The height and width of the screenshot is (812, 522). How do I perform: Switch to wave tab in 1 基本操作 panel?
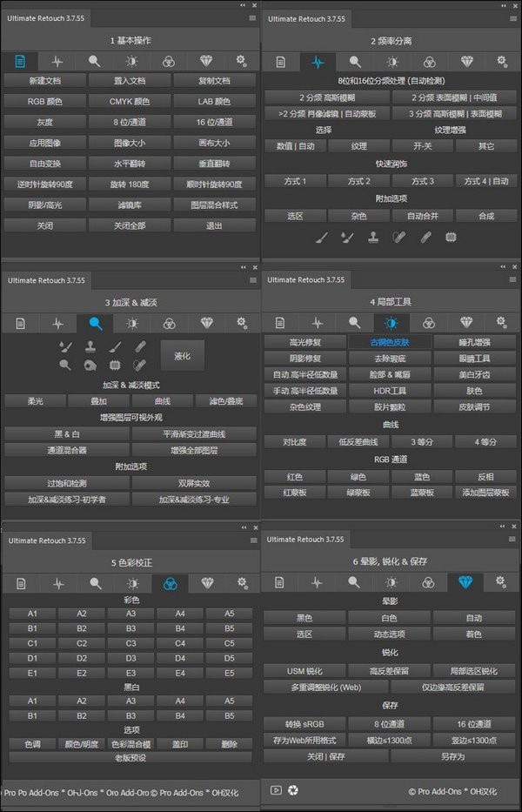[57, 61]
